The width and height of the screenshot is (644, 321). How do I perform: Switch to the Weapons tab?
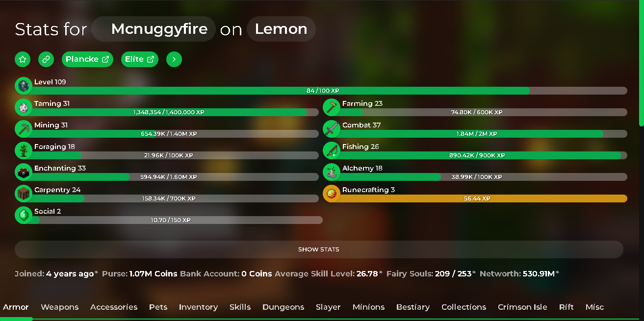(x=60, y=307)
